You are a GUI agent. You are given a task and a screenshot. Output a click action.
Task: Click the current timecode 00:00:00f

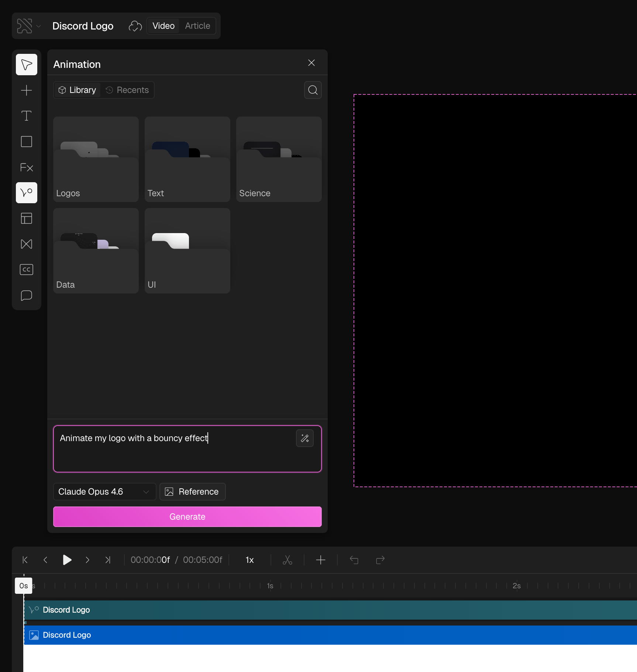pyautogui.click(x=150, y=560)
